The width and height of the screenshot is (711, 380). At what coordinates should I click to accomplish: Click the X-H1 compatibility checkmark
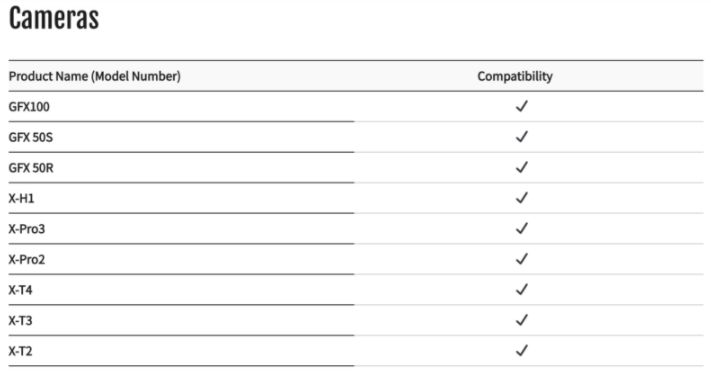click(522, 198)
